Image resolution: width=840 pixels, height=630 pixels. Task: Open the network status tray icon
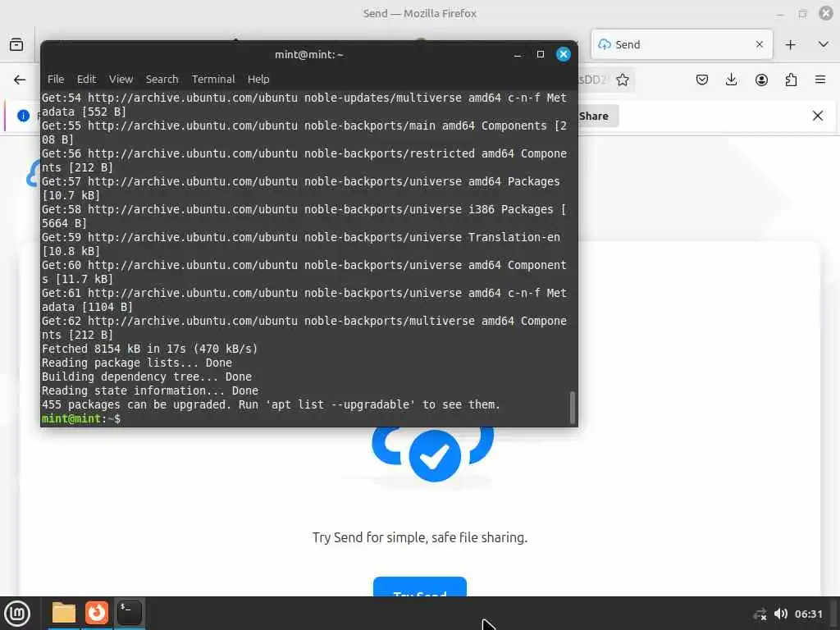760,614
